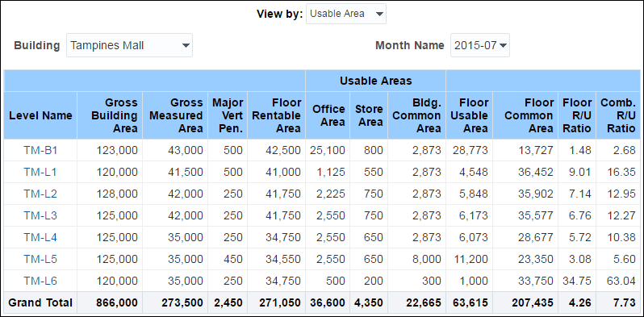
Task: Select the 25,100 office area cell
Action: coord(328,150)
